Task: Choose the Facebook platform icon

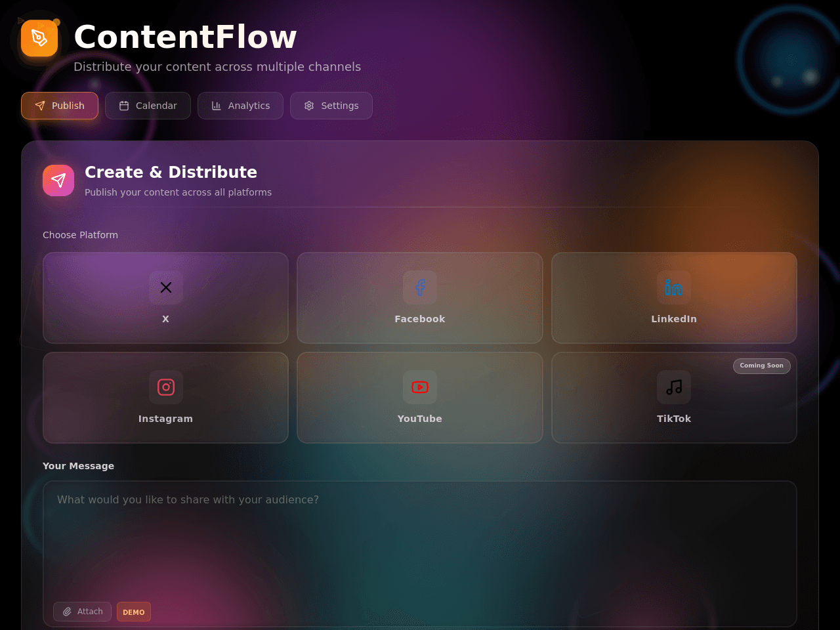Action: pos(420,287)
